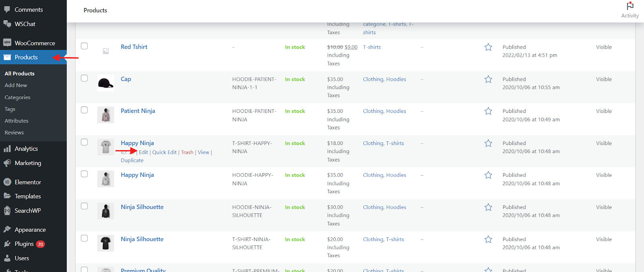The height and width of the screenshot is (272, 644).
Task: Open the Tags submenu item
Action: pyautogui.click(x=10, y=109)
